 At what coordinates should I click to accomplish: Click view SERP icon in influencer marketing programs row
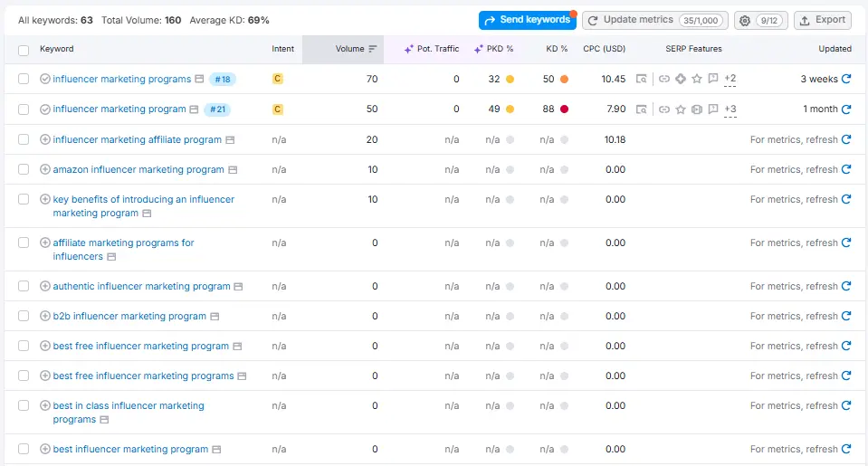(x=642, y=80)
